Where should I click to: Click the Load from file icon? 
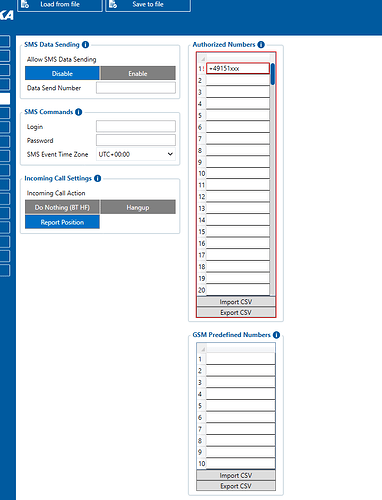point(25,4)
